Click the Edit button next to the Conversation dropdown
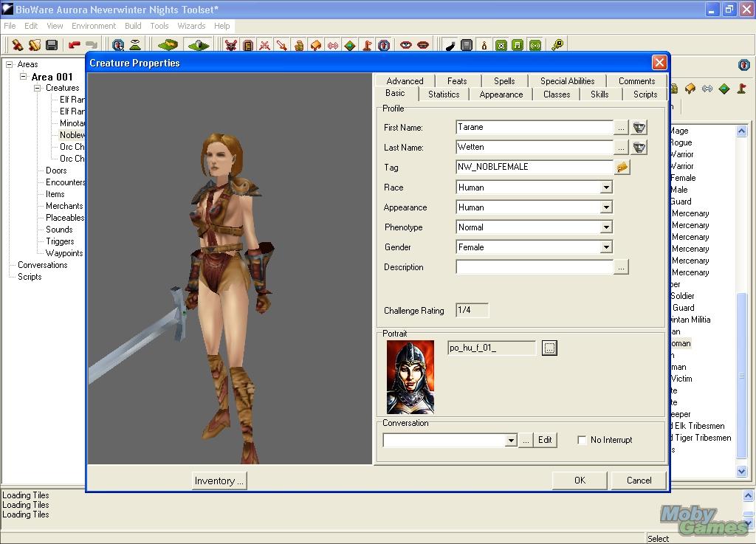 [545, 440]
